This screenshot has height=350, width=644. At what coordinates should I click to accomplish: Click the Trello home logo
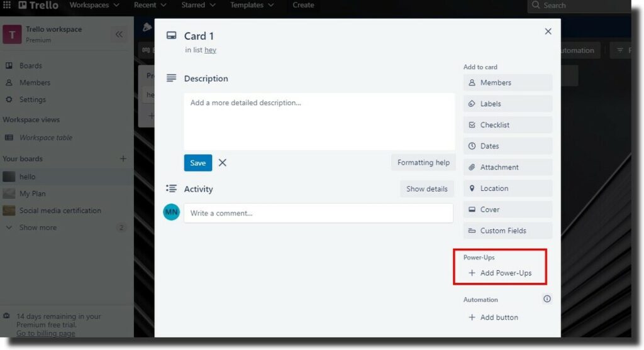tap(38, 5)
